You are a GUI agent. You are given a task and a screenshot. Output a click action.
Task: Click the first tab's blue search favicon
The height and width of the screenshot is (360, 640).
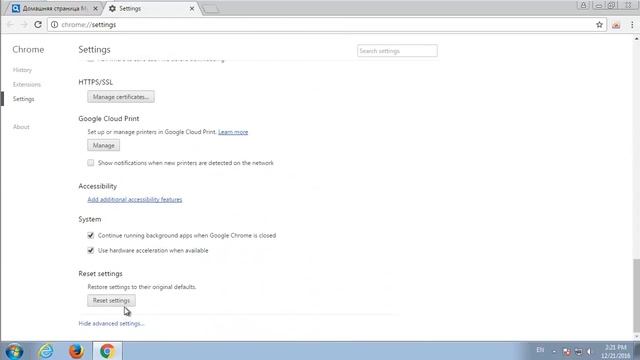coord(16,9)
